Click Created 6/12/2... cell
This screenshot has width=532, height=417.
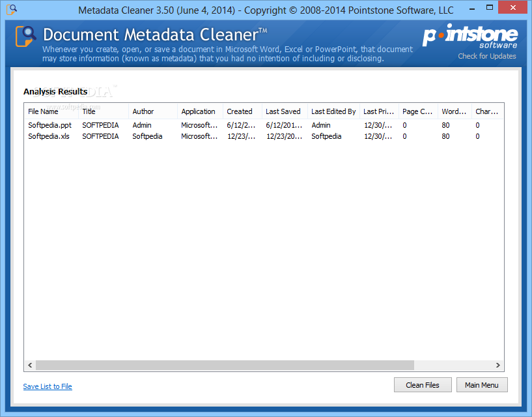[241, 125]
